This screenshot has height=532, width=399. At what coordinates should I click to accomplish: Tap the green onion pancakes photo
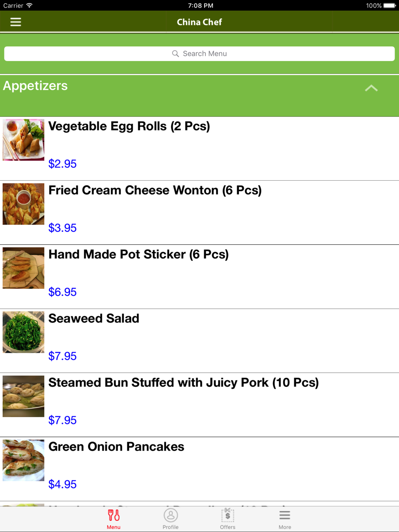24,460
